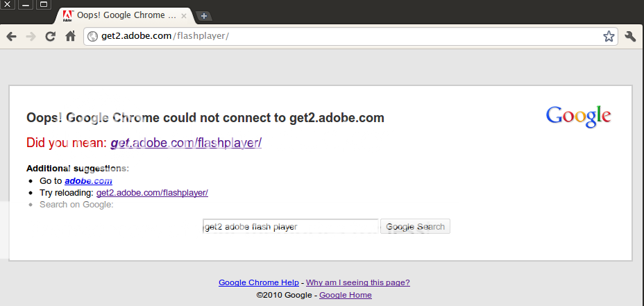Click the Google logo image

click(x=578, y=117)
